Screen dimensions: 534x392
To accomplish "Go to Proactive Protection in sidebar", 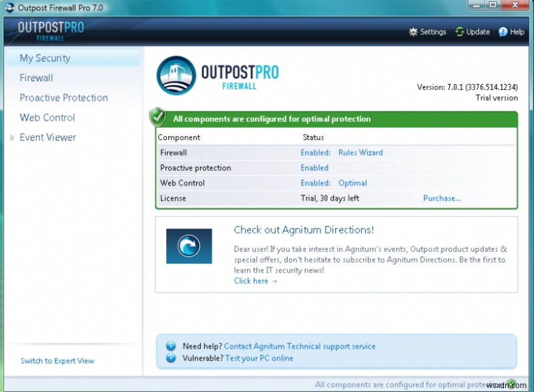I will [63, 97].
